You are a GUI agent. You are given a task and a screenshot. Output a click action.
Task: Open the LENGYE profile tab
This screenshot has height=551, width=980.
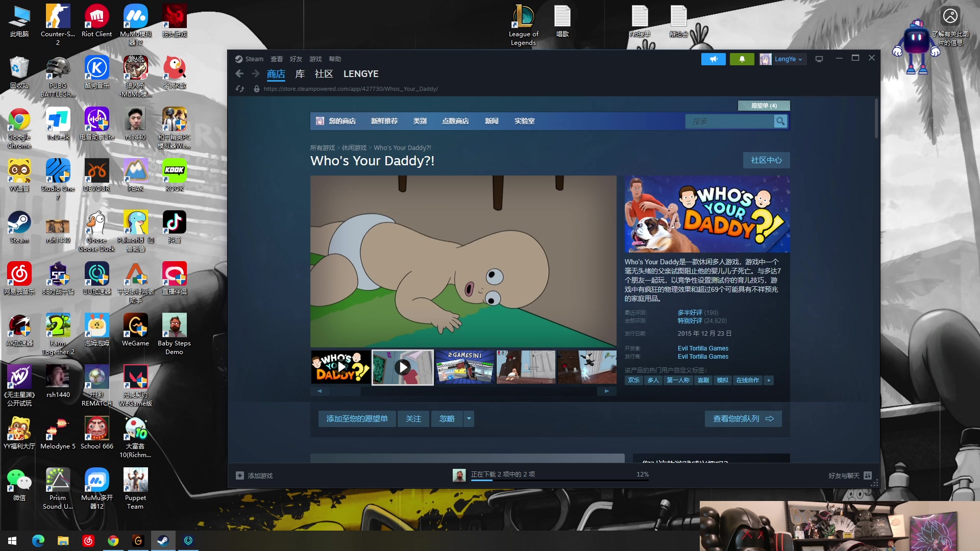361,74
